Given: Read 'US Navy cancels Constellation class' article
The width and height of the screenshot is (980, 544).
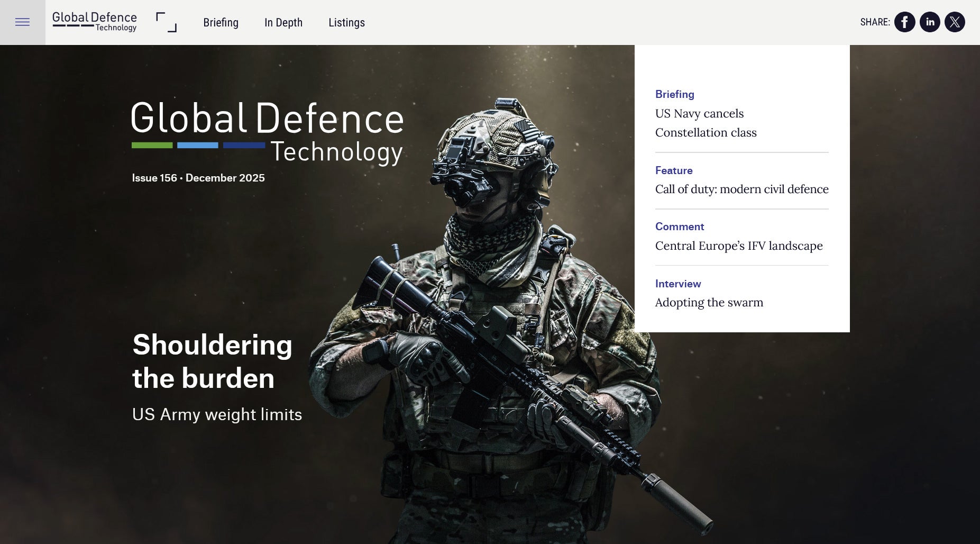Looking at the screenshot, I should tap(706, 123).
